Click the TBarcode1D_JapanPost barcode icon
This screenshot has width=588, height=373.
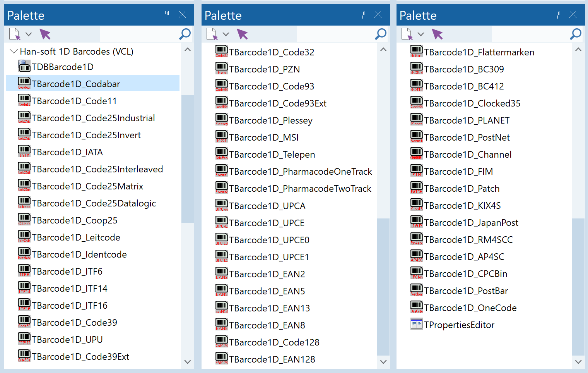click(417, 222)
